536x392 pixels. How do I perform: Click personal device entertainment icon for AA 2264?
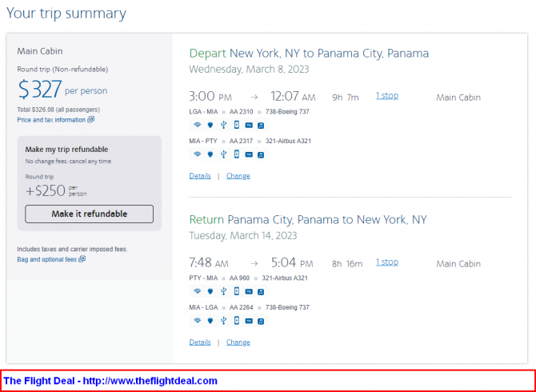(x=237, y=321)
